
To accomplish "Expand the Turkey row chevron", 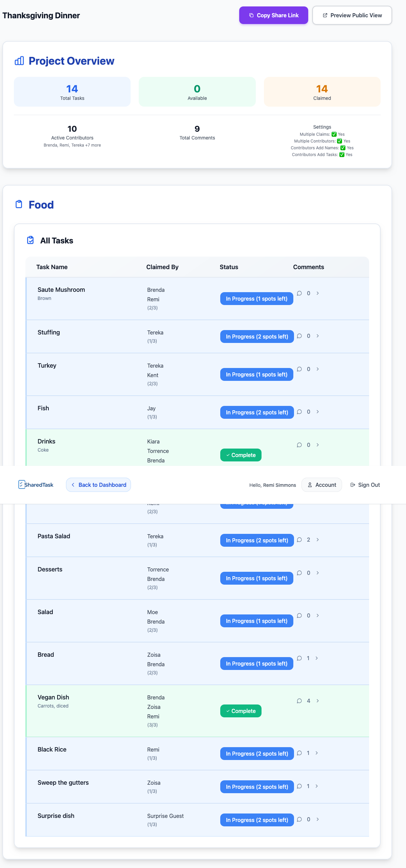I will point(318,369).
